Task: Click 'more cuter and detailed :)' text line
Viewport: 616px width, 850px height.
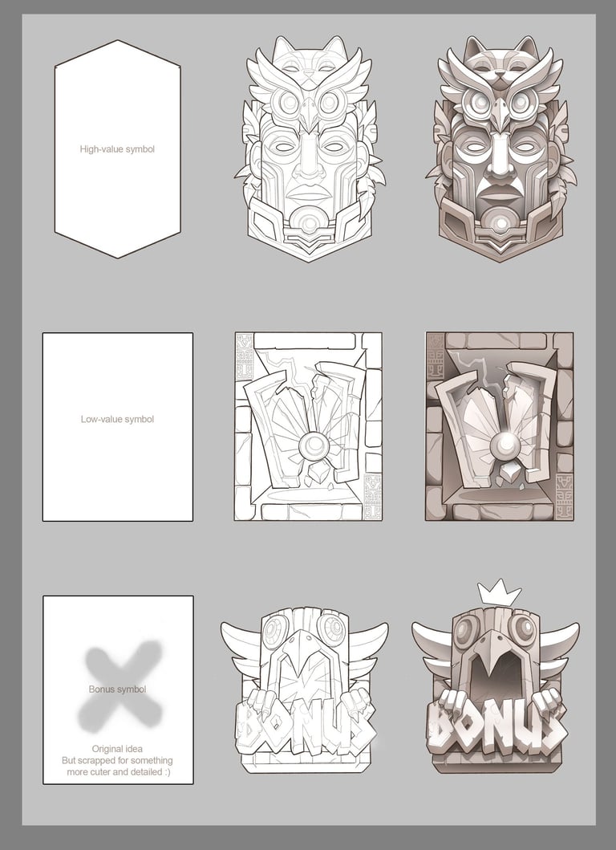Action: (118, 771)
